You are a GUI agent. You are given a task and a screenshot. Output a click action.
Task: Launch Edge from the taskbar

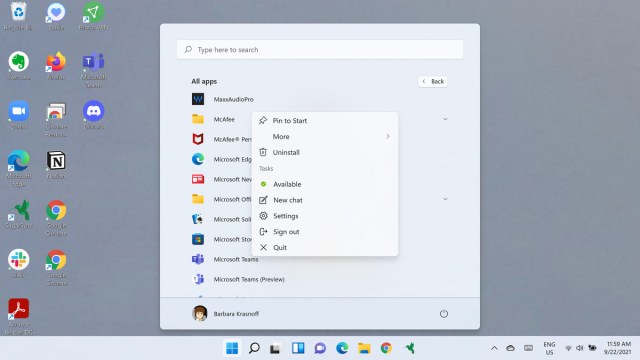[342, 348]
